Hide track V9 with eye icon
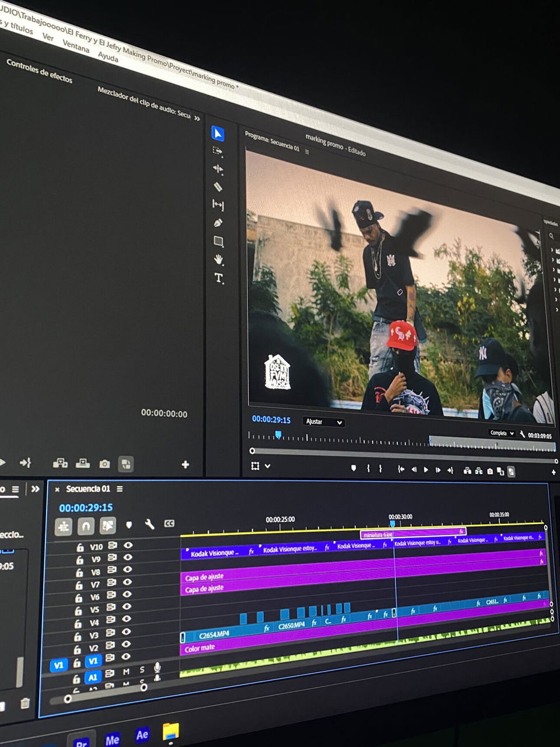 point(128,557)
